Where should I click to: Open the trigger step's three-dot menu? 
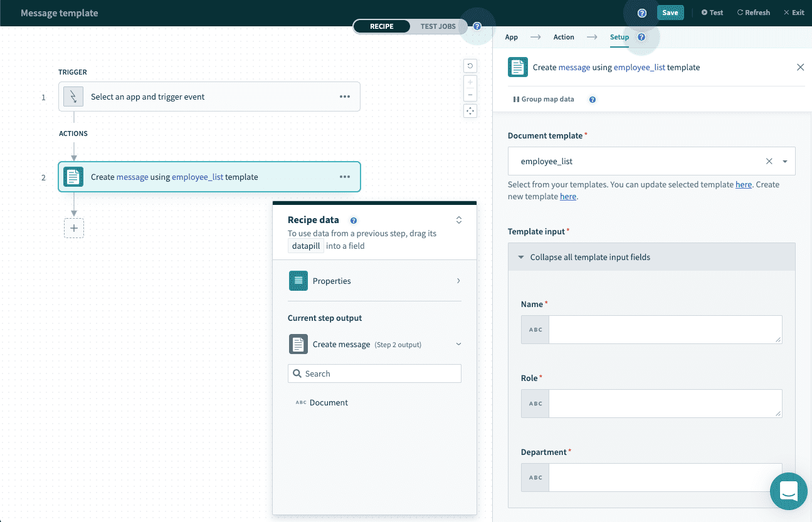345,97
